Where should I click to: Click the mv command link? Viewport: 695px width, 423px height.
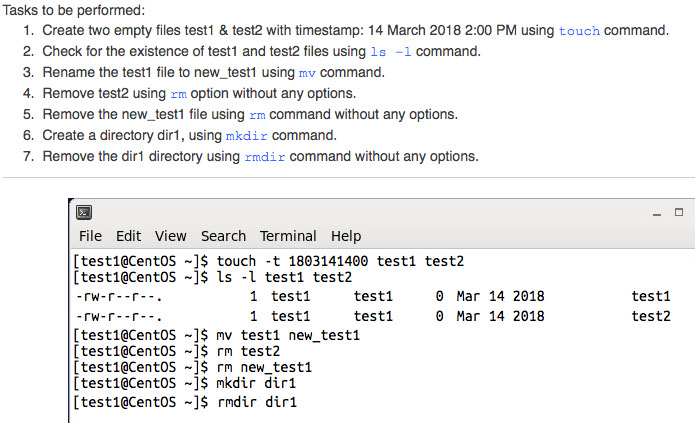click(x=307, y=73)
